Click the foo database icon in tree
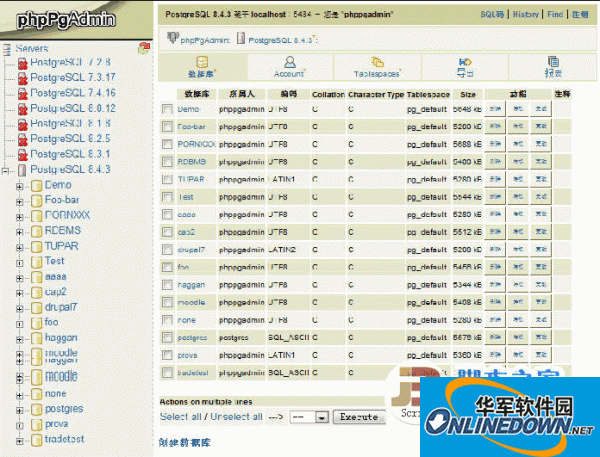The width and height of the screenshot is (600, 457). pyautogui.click(x=36, y=323)
